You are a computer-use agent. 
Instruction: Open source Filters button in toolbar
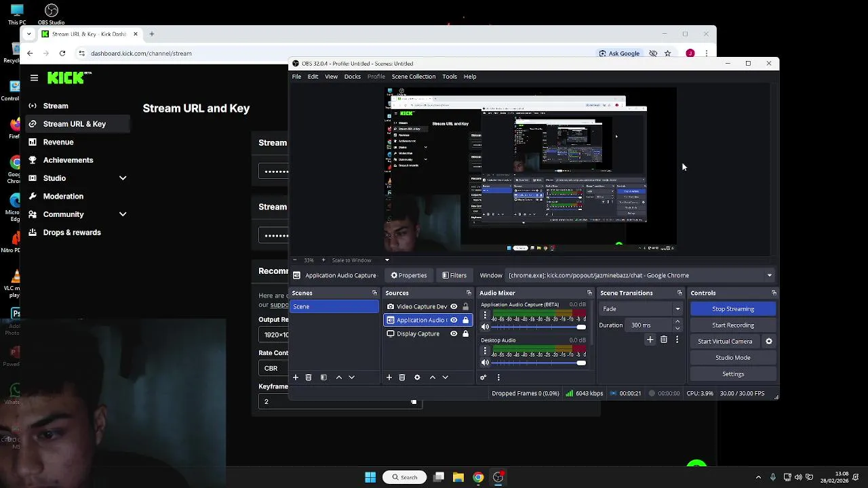[x=454, y=275]
